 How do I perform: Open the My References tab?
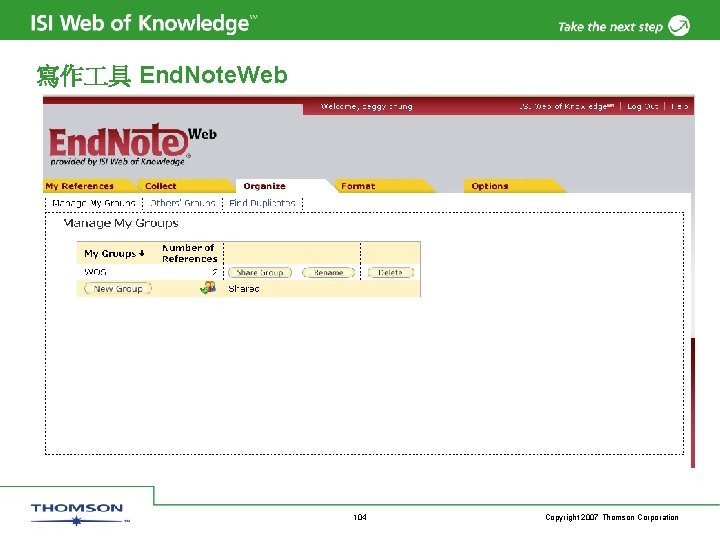point(79,186)
